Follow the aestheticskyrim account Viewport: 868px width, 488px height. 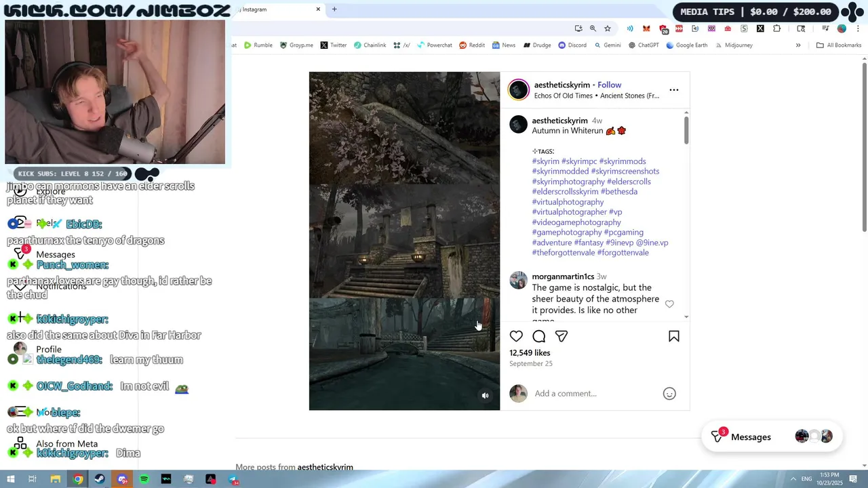click(x=609, y=85)
